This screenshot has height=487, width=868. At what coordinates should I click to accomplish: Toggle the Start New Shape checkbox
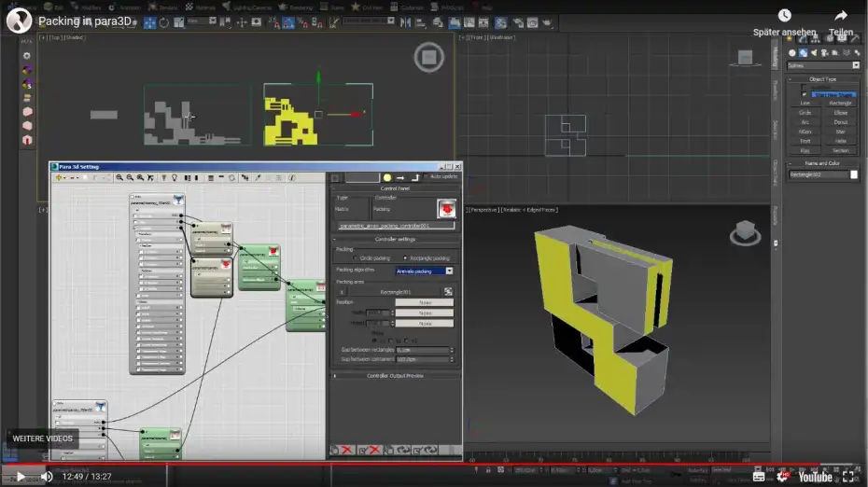tap(805, 94)
